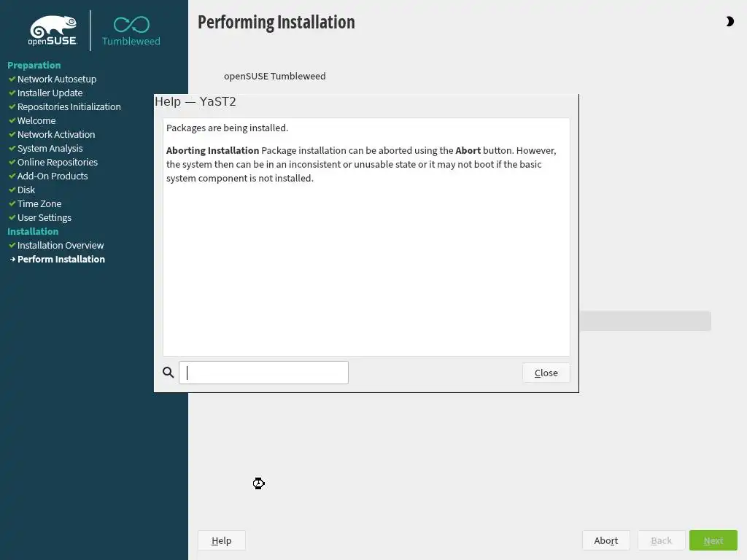Click arrow icon beside Perform Installation
Image resolution: width=747 pixels, height=560 pixels.
13,259
